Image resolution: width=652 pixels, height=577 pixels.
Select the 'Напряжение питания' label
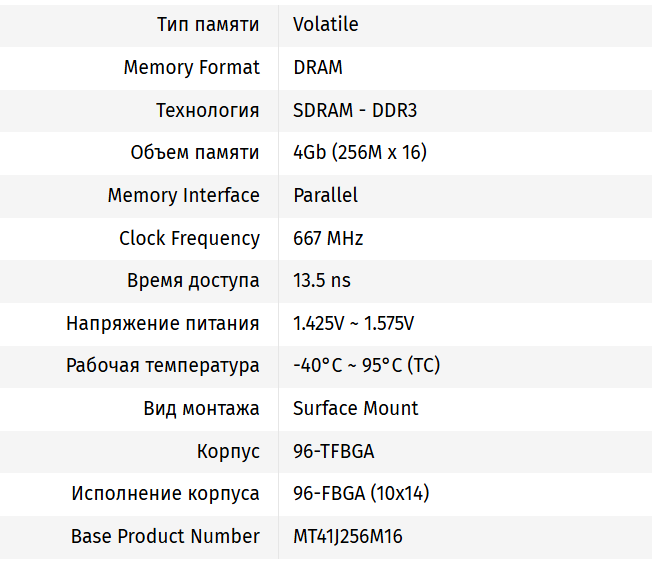click(163, 323)
